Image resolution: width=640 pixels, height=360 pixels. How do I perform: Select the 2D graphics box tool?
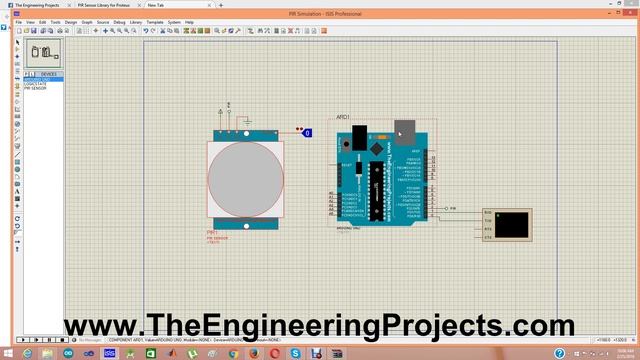pos(17,162)
